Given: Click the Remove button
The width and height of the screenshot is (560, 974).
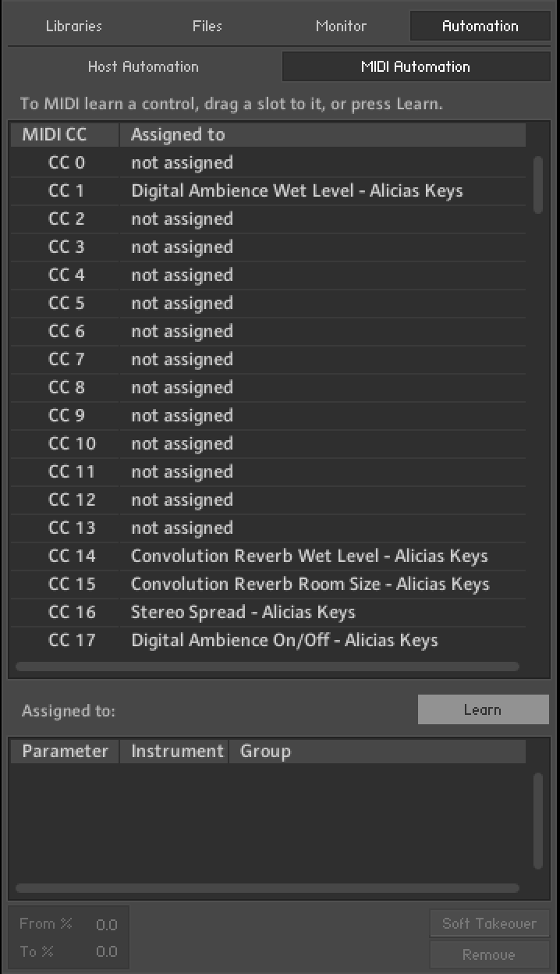Looking at the screenshot, I should click(489, 954).
